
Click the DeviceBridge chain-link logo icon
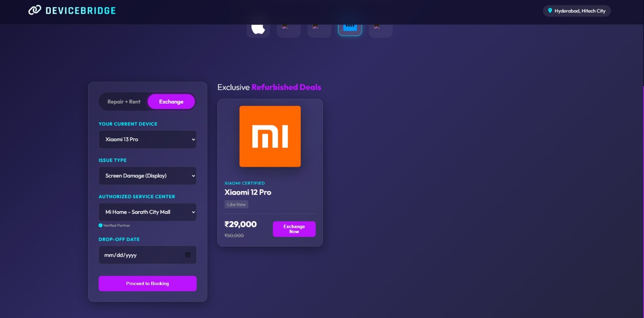(x=35, y=10)
